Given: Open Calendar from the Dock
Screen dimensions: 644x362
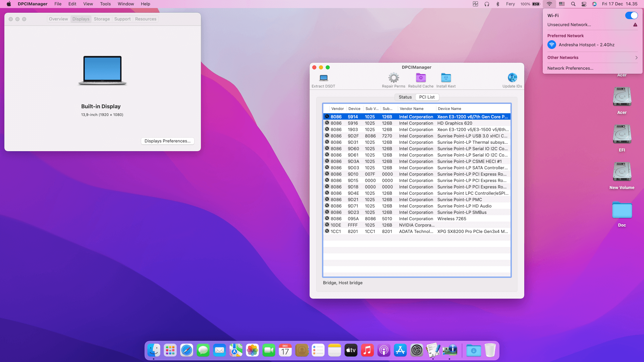Looking at the screenshot, I should pos(285,350).
